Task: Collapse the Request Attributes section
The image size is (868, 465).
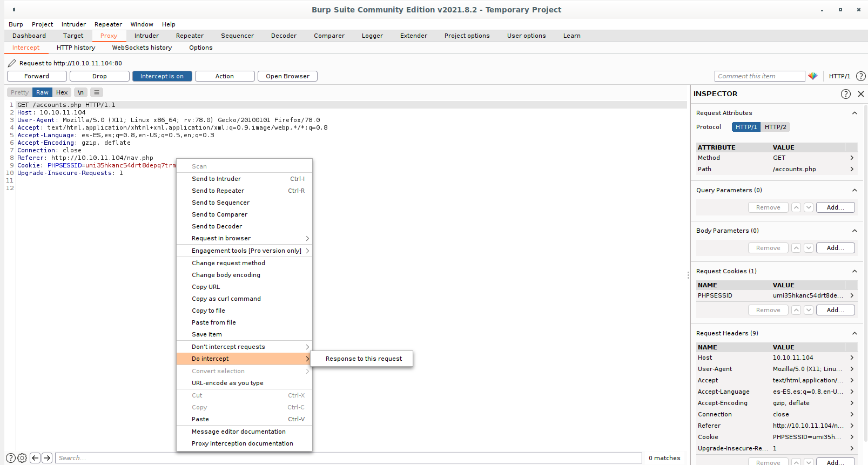Action: point(854,113)
